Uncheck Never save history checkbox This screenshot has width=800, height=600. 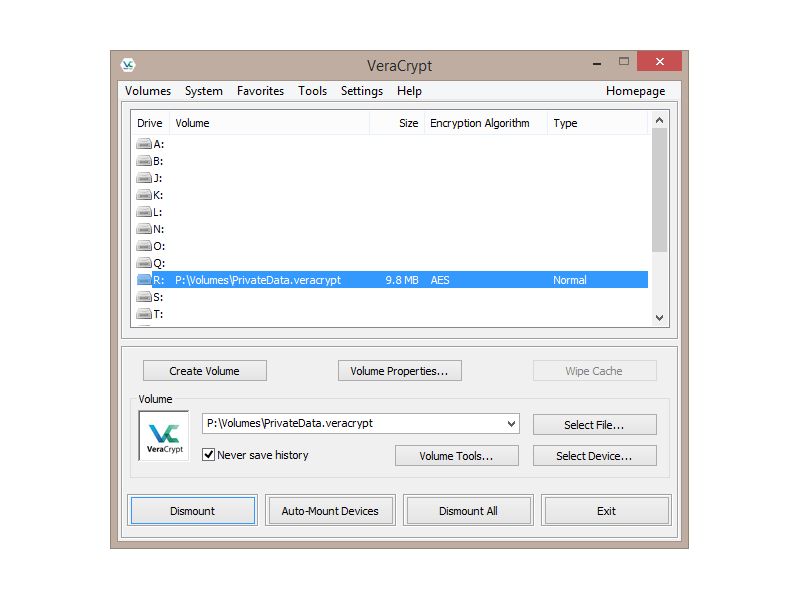coord(209,455)
